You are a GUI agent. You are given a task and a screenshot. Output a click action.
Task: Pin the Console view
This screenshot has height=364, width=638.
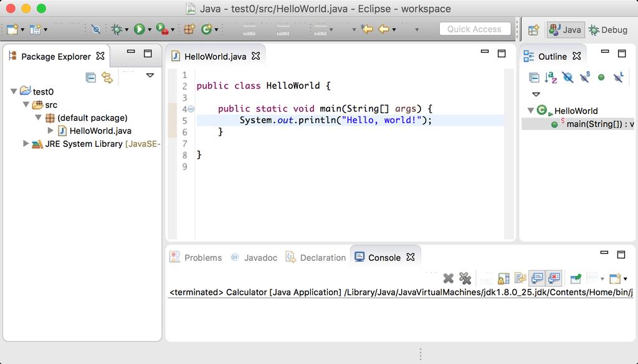[576, 278]
